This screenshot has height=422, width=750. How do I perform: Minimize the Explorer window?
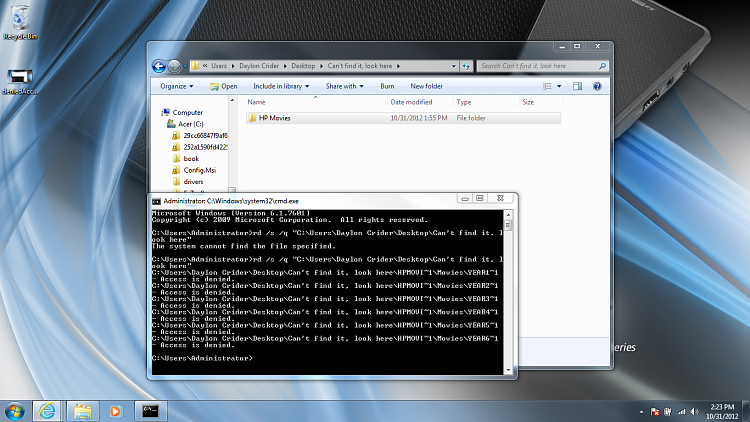tap(562, 46)
